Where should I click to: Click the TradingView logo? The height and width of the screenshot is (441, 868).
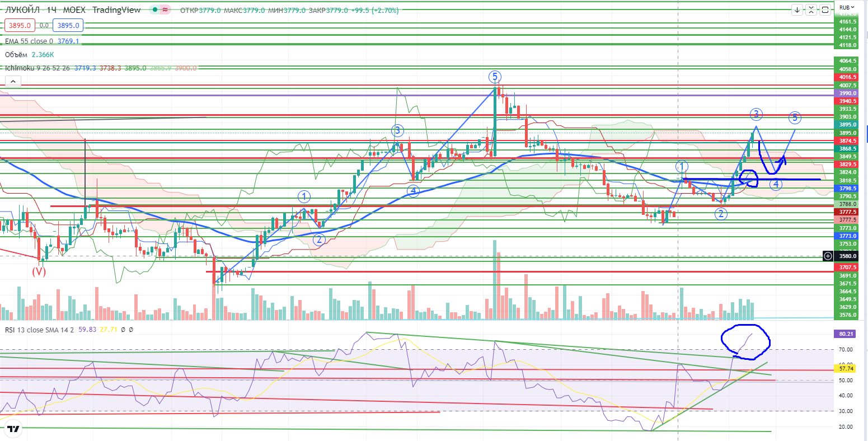pyautogui.click(x=13, y=429)
